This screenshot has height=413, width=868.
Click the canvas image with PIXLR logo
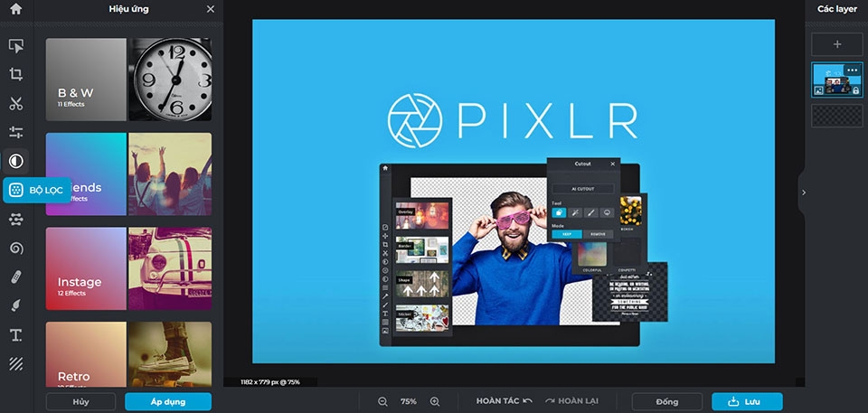point(514,192)
